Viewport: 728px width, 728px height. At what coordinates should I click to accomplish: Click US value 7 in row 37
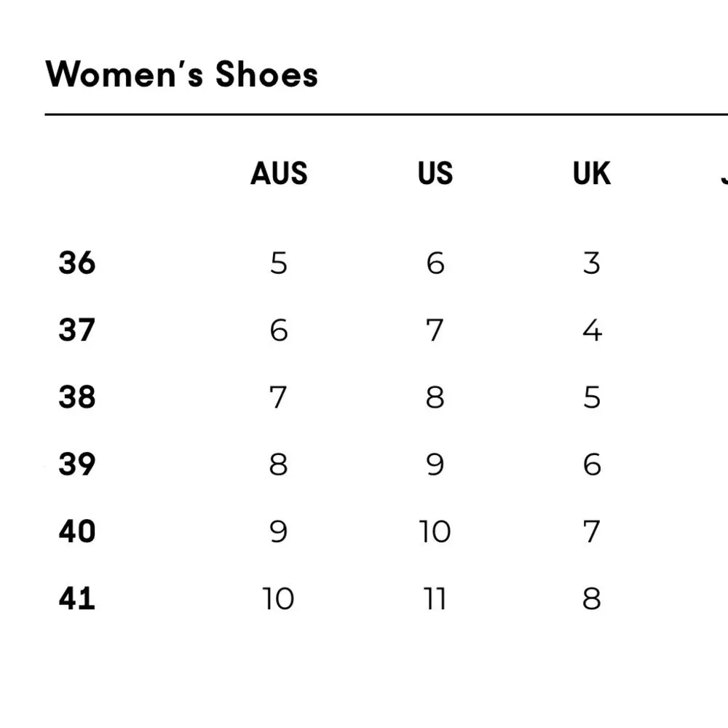[435, 330]
